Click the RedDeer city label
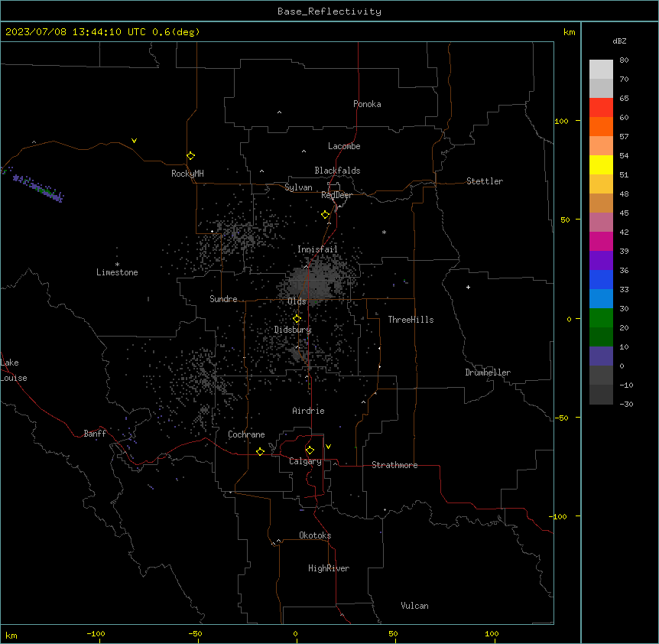 tap(336, 195)
